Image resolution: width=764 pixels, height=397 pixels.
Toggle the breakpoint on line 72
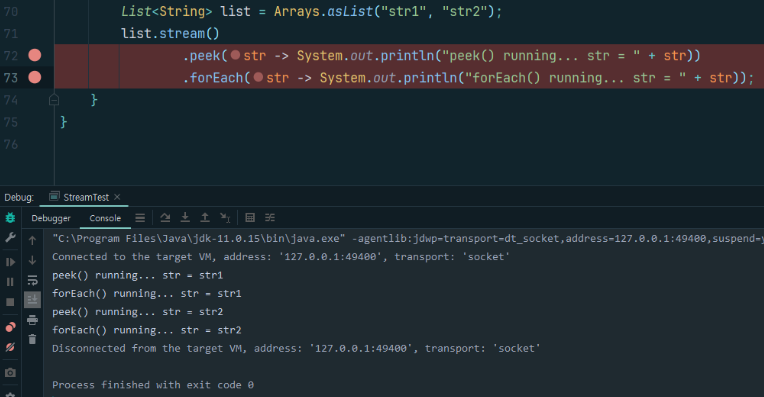[35, 55]
